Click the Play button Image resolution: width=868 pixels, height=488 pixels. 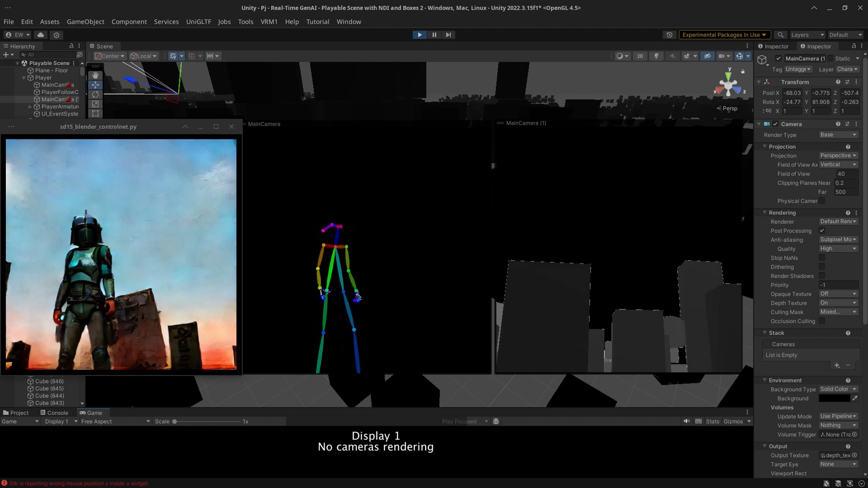420,35
